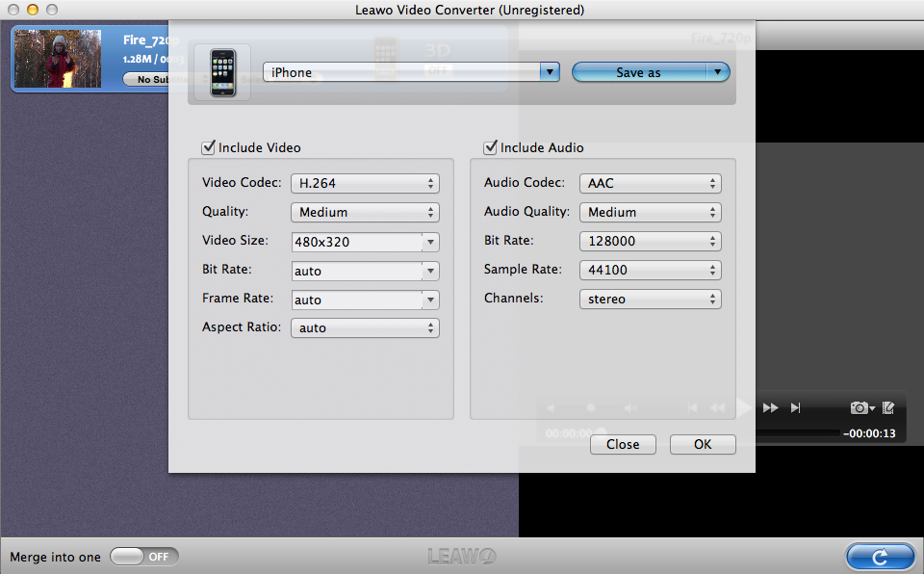This screenshot has width=924, height=574.
Task: Expand the Save as arrow menu
Action: 718,72
